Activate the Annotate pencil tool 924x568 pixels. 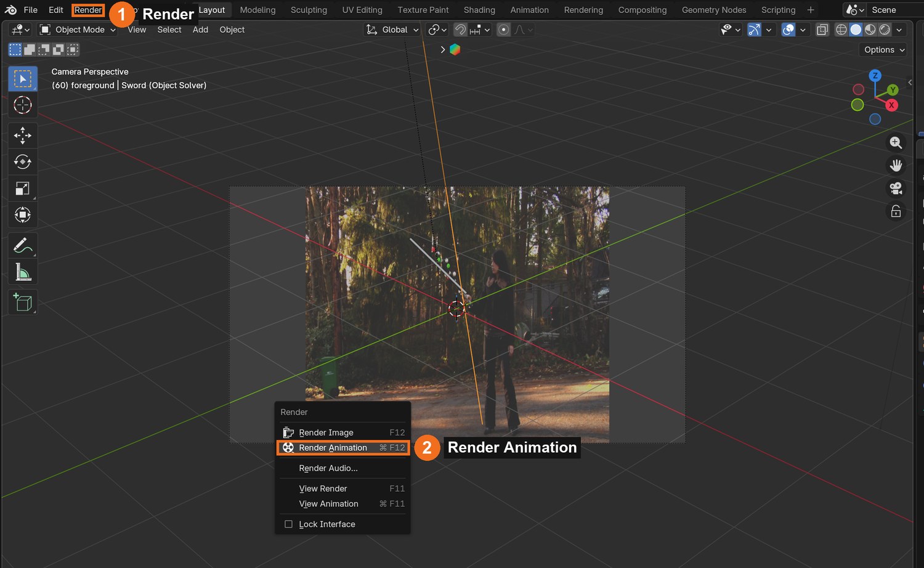click(x=23, y=245)
